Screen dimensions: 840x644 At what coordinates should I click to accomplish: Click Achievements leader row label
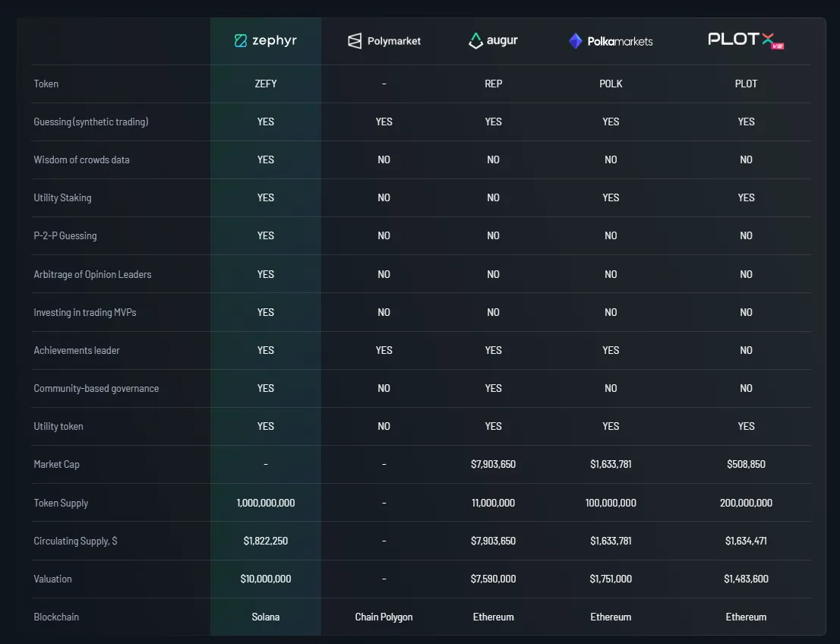[x=77, y=350]
